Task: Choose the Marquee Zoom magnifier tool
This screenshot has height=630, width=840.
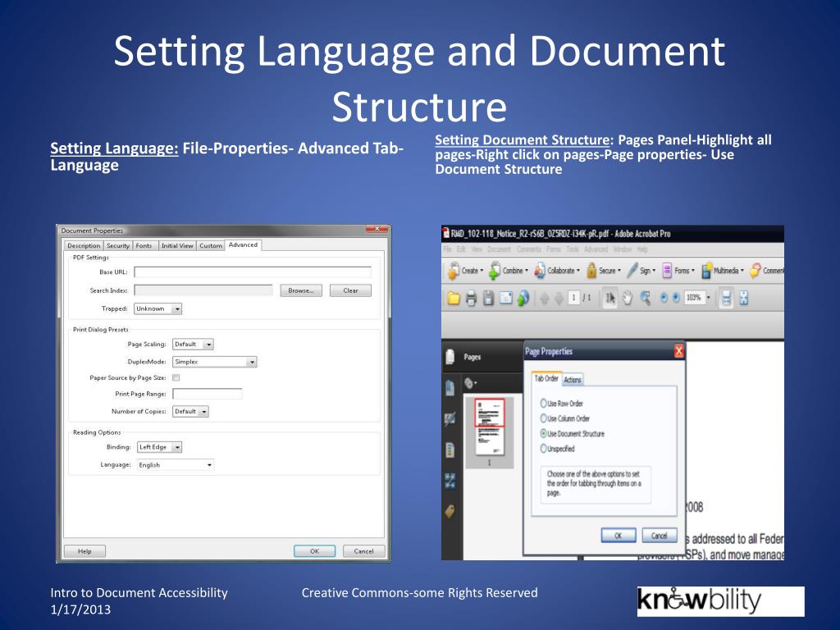Action: tap(646, 298)
